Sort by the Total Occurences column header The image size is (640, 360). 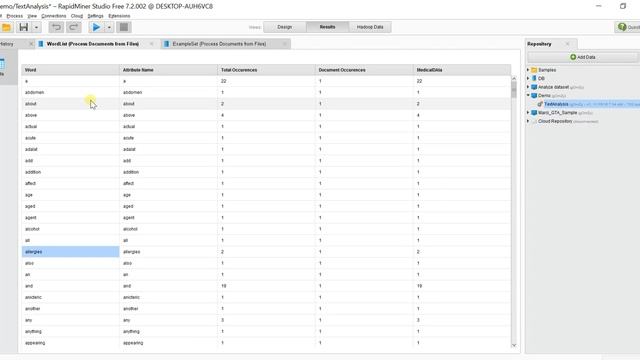[266, 70]
